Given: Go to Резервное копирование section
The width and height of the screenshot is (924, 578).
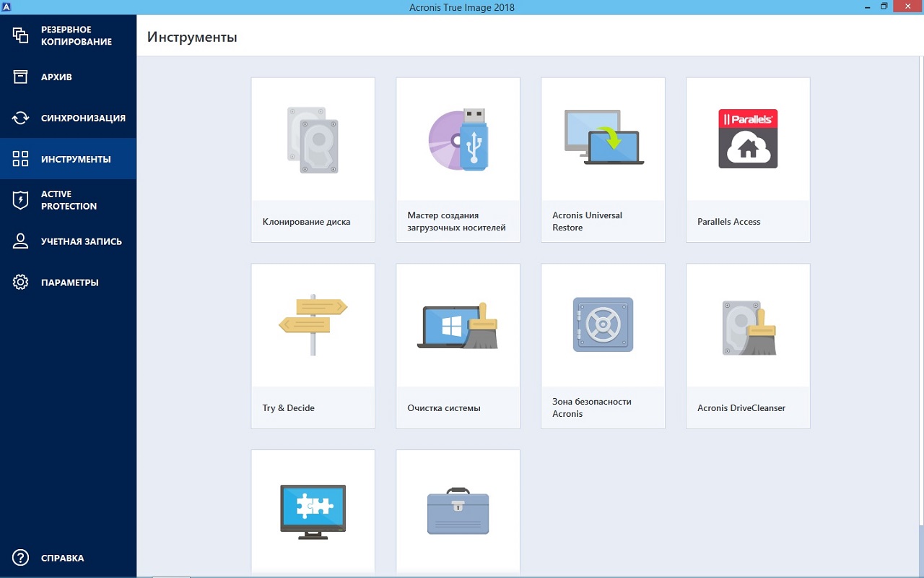Looking at the screenshot, I should [x=68, y=36].
